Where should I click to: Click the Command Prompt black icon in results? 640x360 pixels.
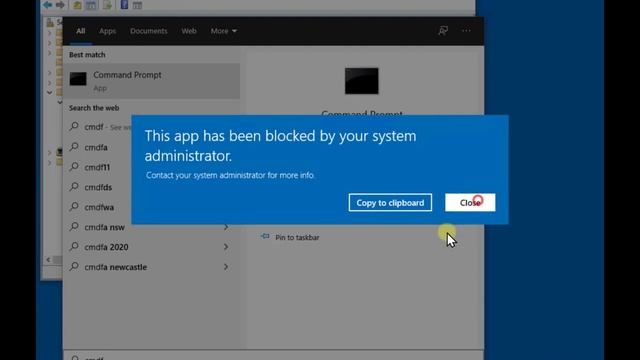click(78, 79)
